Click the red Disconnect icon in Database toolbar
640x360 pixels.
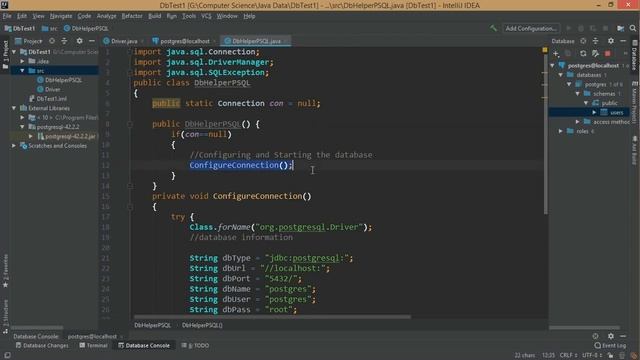point(608,53)
